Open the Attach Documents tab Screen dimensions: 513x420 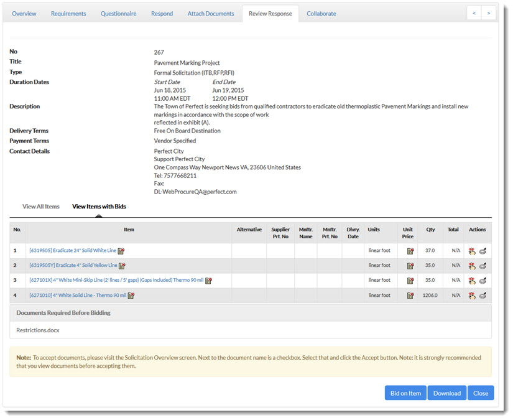coord(211,14)
